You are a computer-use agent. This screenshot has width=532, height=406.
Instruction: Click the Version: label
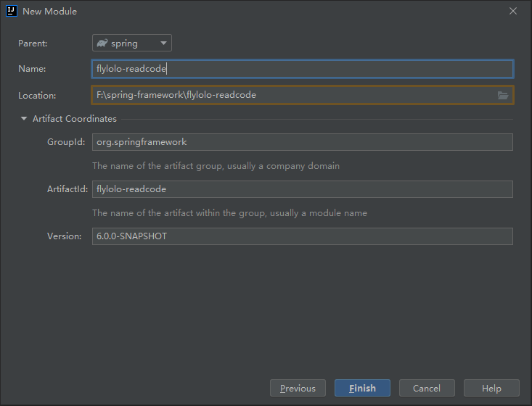pyautogui.click(x=64, y=236)
